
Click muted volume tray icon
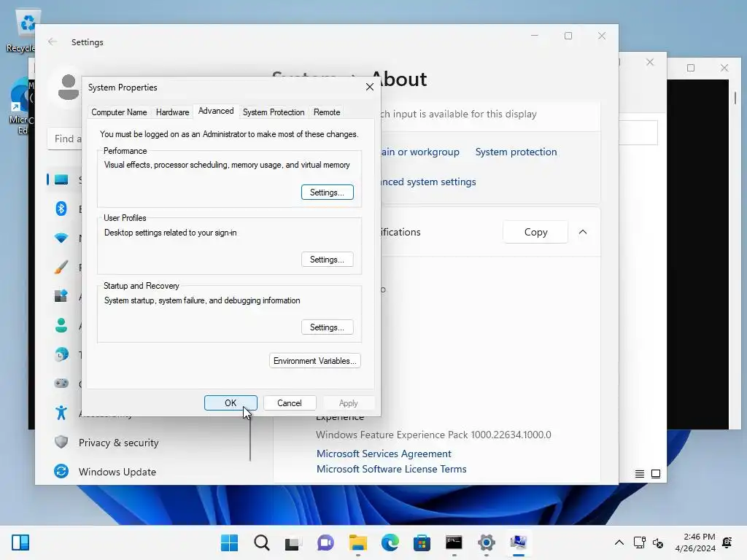(658, 542)
